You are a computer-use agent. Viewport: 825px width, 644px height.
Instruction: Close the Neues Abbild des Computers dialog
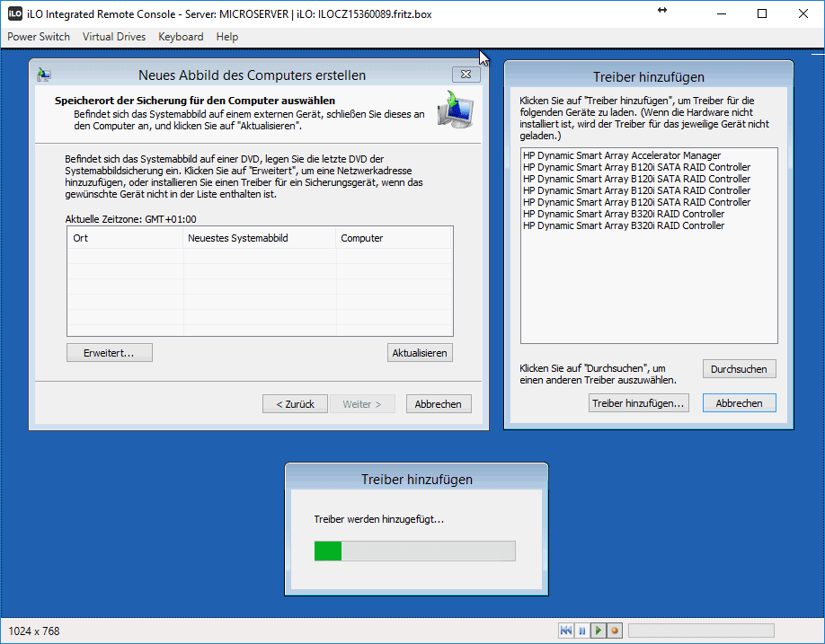[x=466, y=75]
